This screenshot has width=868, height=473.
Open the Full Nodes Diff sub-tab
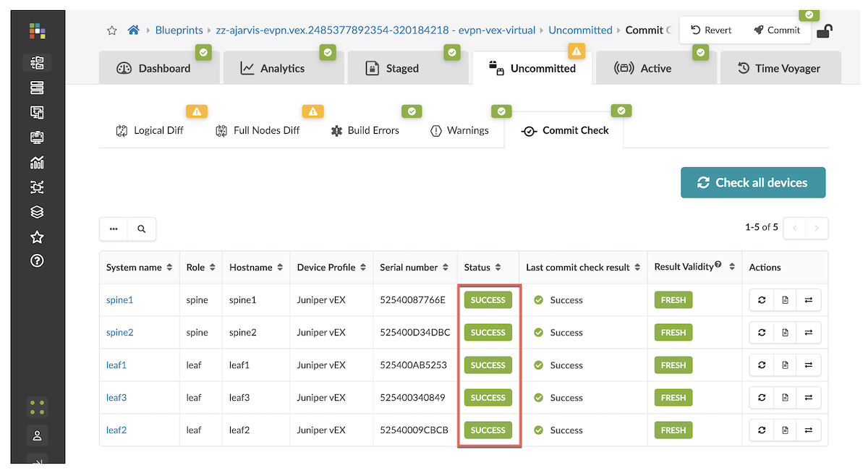258,131
